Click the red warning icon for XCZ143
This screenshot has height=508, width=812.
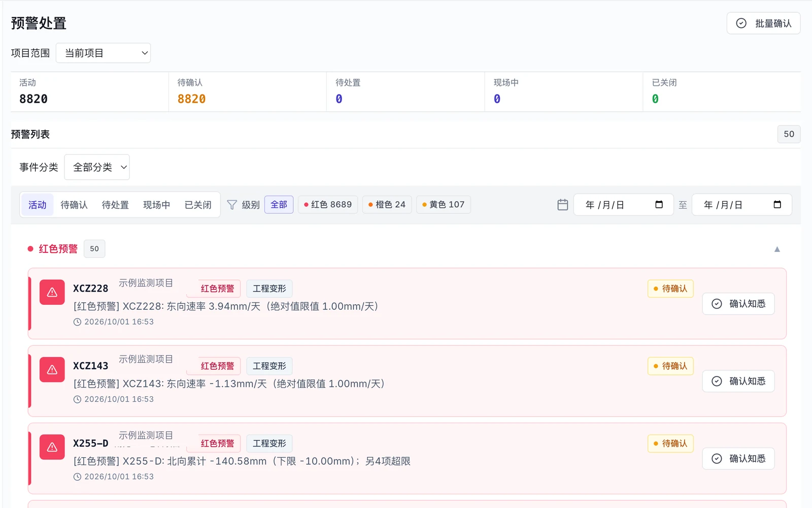pyautogui.click(x=52, y=370)
